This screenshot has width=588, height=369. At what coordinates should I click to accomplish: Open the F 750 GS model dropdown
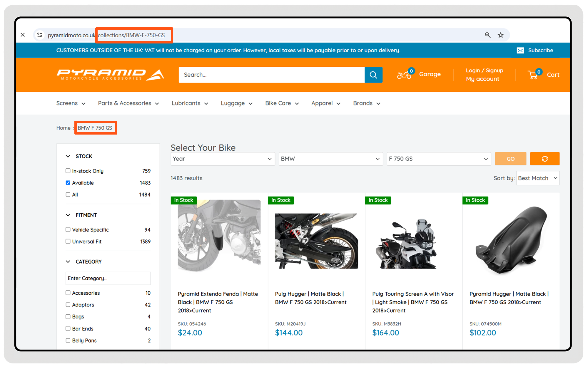click(439, 159)
